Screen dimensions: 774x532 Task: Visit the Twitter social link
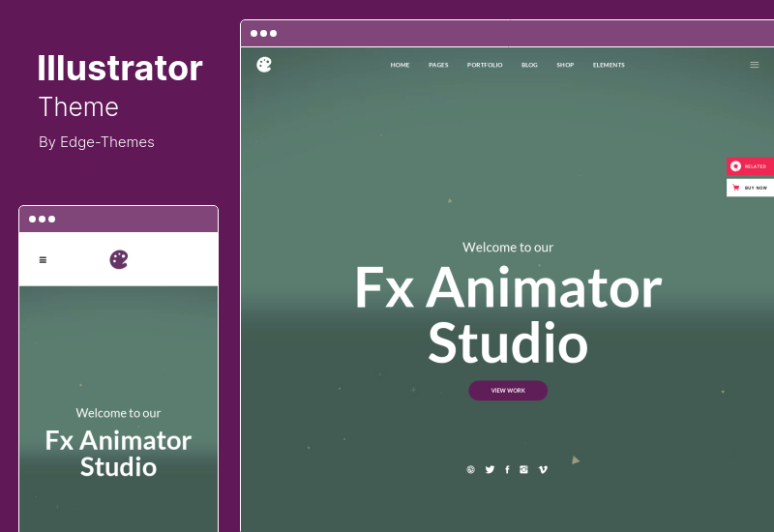tap(490, 469)
